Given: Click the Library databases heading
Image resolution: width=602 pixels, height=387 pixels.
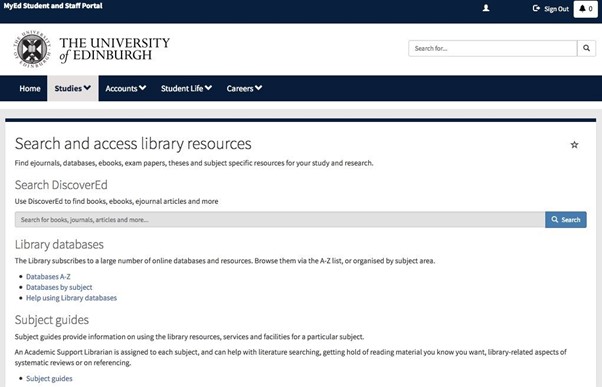Looking at the screenshot, I should click(x=59, y=245).
